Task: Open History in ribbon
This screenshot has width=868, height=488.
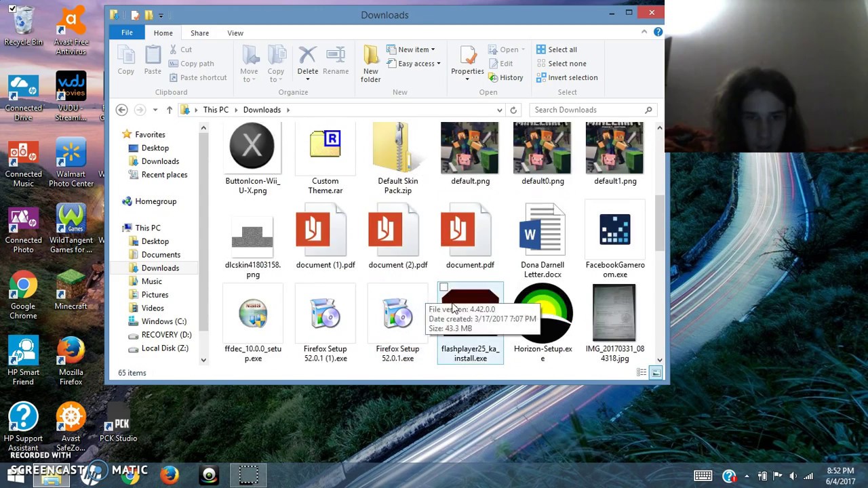Action: click(505, 77)
